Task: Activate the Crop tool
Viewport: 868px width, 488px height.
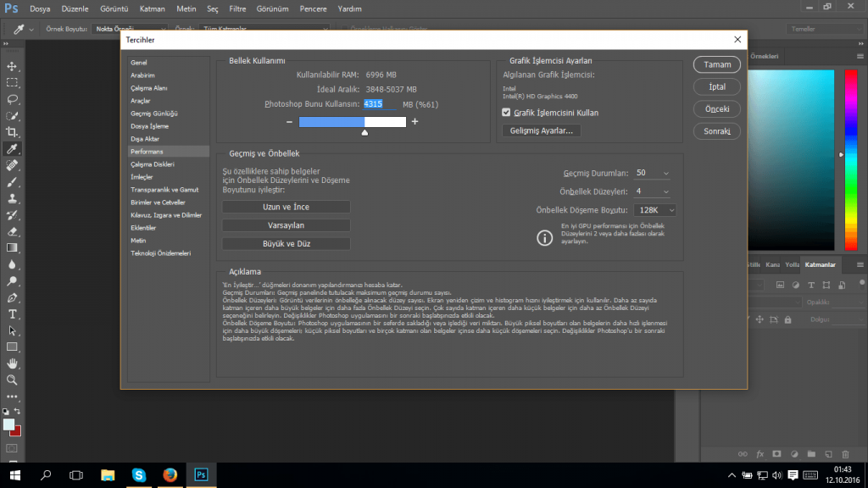Action: coord(11,132)
